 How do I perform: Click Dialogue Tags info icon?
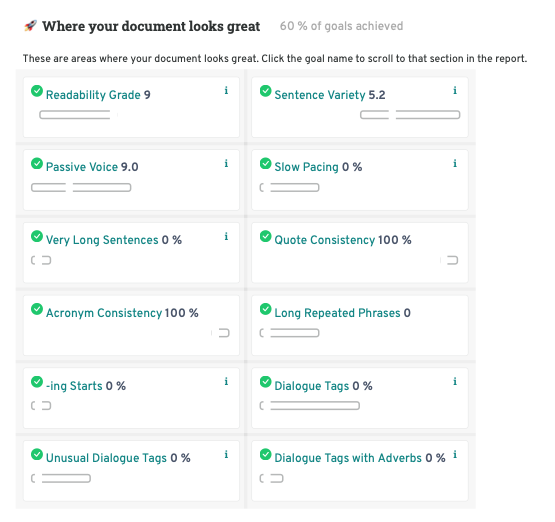point(455,382)
